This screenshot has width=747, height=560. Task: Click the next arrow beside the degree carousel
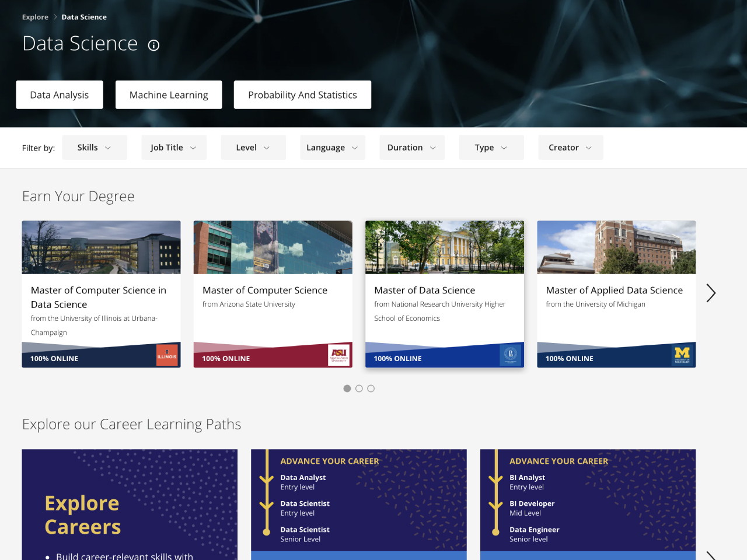pyautogui.click(x=711, y=293)
